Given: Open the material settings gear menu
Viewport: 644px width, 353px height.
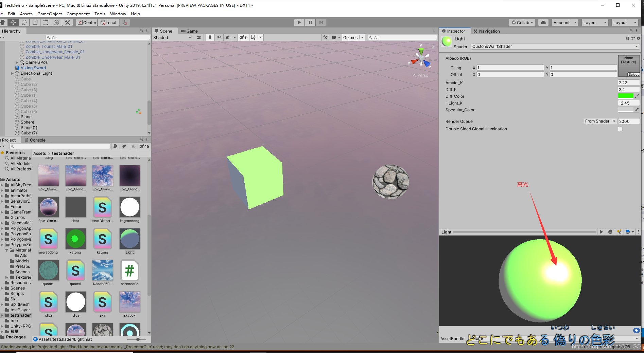Looking at the screenshot, I should coord(638,38).
